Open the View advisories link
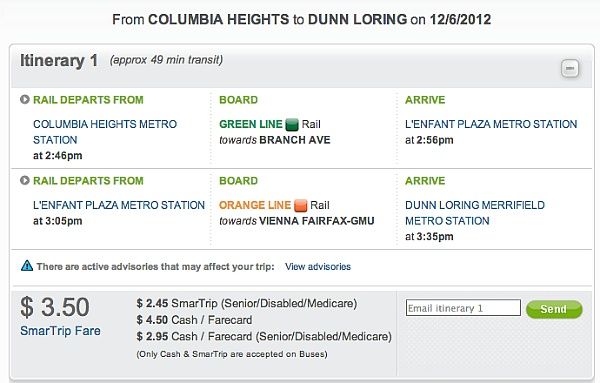This screenshot has height=383, width=600. pos(318,267)
